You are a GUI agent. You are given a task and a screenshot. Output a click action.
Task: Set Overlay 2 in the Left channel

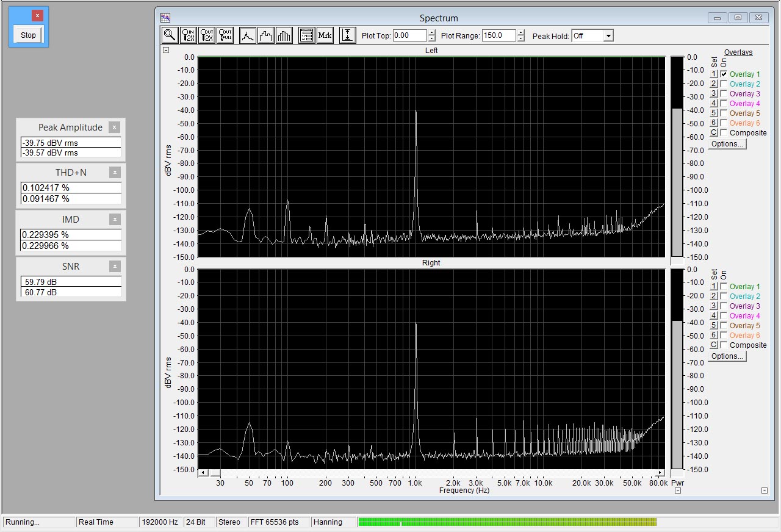point(714,84)
